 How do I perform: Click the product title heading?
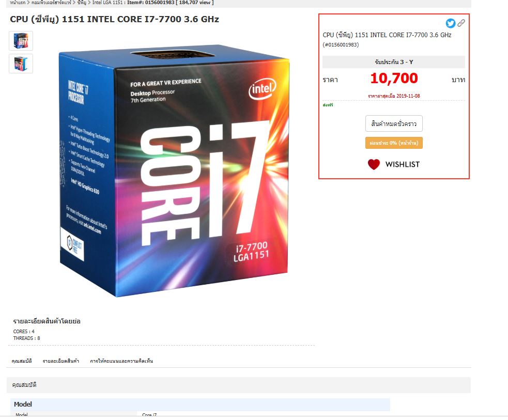tap(114, 20)
